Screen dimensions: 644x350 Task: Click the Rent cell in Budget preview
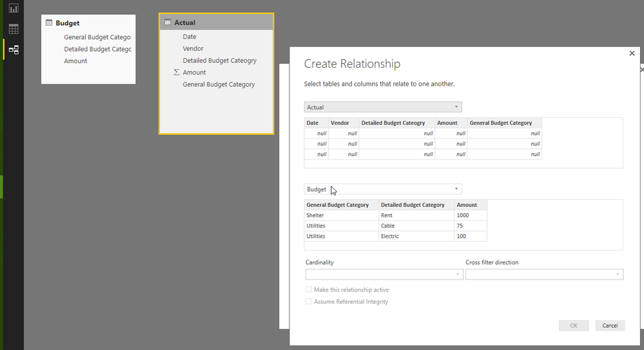pyautogui.click(x=417, y=215)
